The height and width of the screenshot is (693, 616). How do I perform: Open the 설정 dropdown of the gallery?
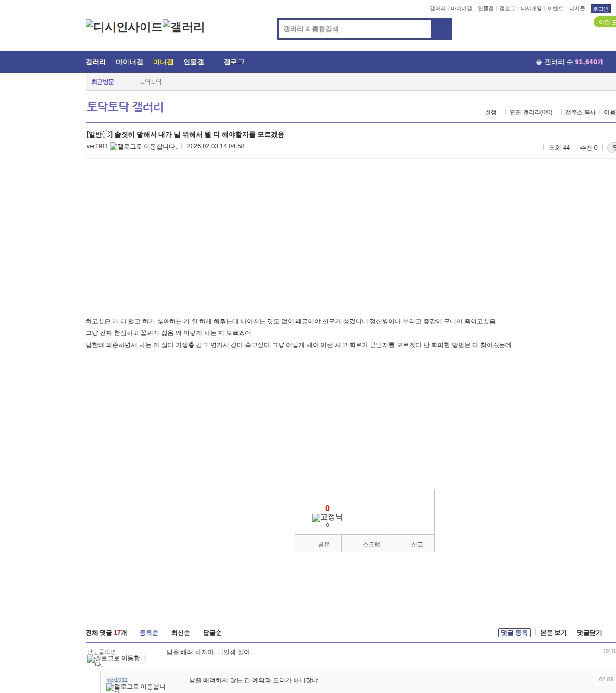[x=490, y=112]
